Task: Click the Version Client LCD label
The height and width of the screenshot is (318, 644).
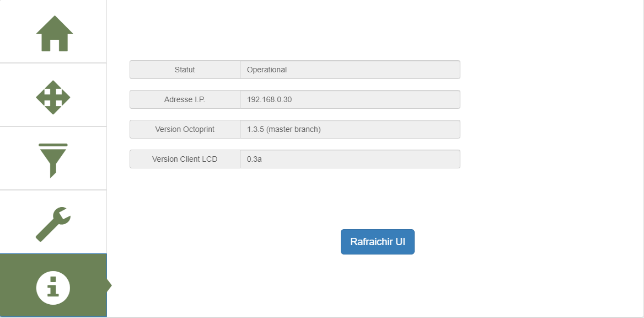Action: (185, 159)
